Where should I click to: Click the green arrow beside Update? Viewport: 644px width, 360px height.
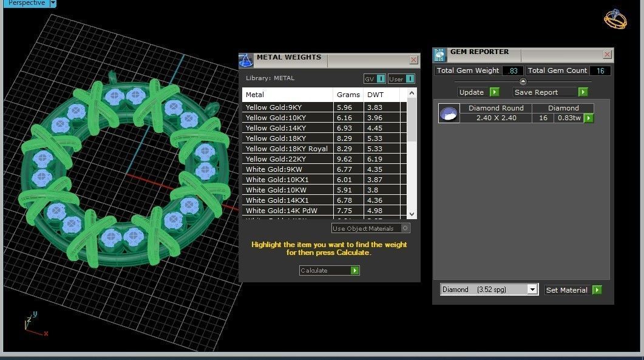[495, 92]
